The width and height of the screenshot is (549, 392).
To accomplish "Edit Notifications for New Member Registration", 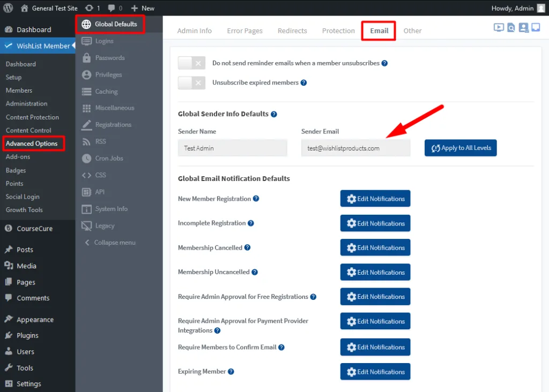I will tap(375, 199).
